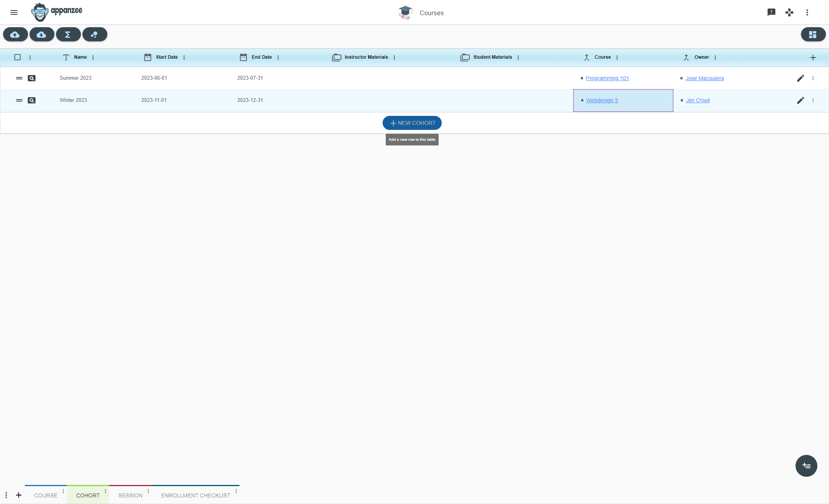Screen dimensions: 829x504
Task: Open the Start Date column options menu
Action: click(184, 57)
